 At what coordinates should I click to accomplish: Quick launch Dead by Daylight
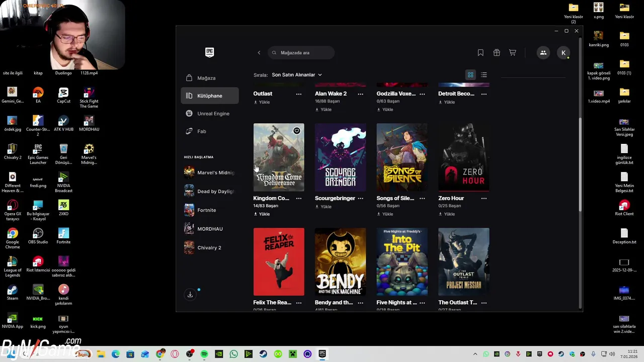click(x=210, y=191)
